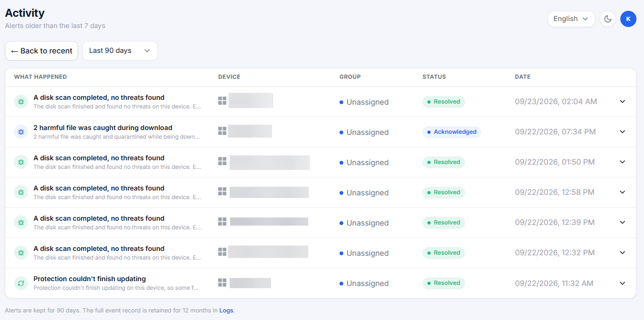
Task: Open the English language dropdown
Action: (x=571, y=19)
